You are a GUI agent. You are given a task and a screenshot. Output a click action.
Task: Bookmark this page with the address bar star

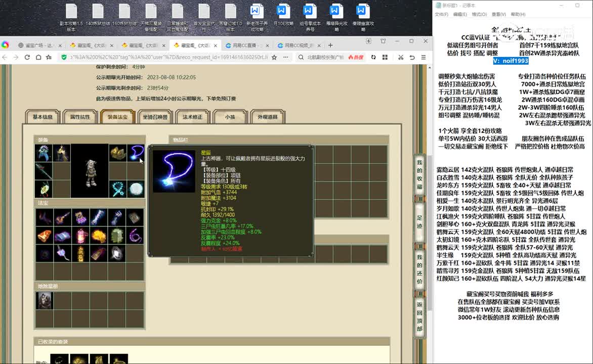pyautogui.click(x=274, y=57)
